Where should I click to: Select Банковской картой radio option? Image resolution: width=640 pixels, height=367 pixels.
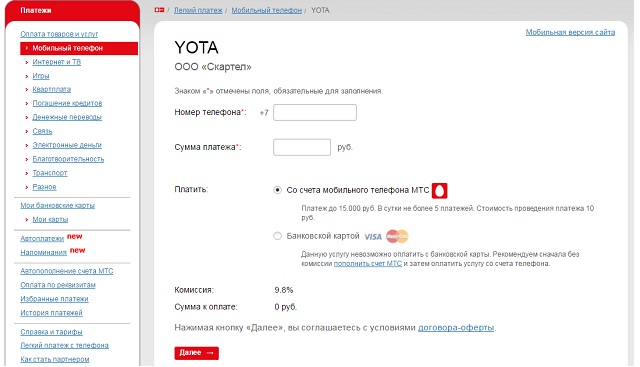click(x=278, y=236)
